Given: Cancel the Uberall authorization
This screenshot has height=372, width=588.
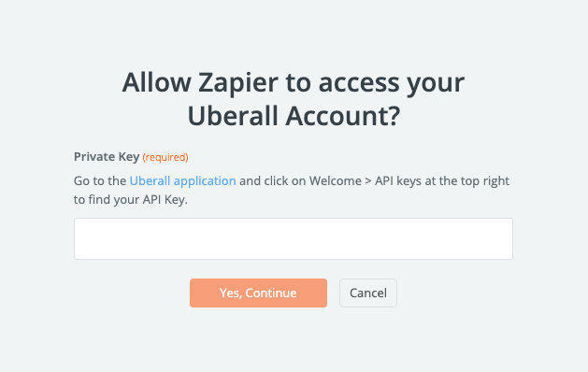Looking at the screenshot, I should pos(368,293).
